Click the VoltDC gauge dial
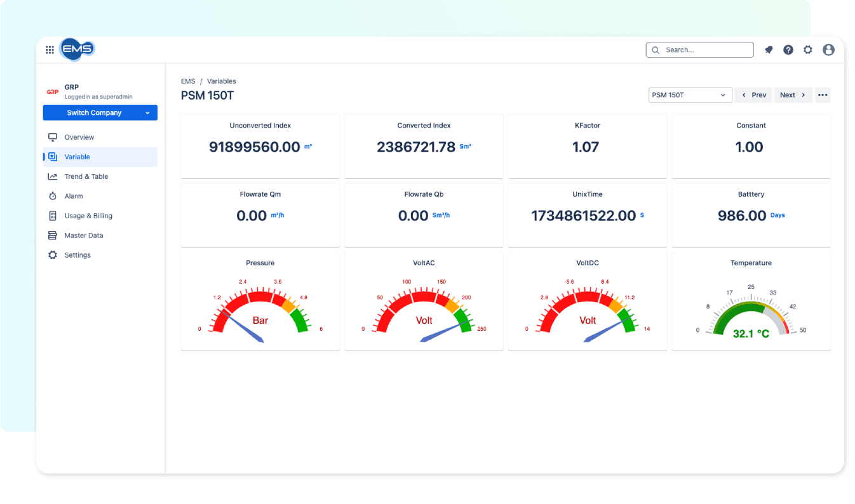 tap(588, 310)
